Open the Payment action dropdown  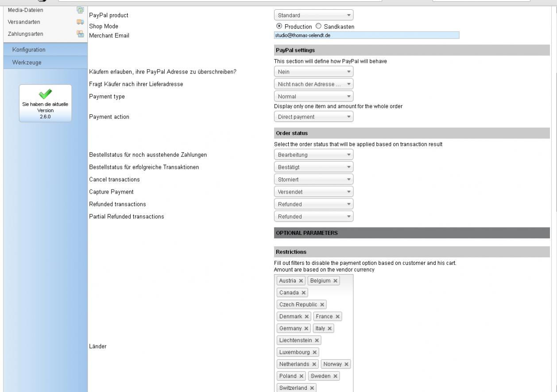click(x=313, y=117)
